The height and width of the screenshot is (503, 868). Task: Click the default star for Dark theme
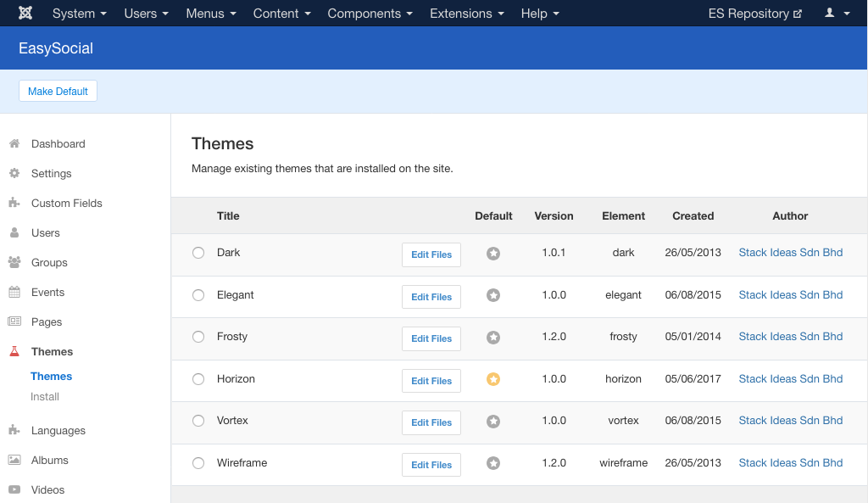(493, 253)
